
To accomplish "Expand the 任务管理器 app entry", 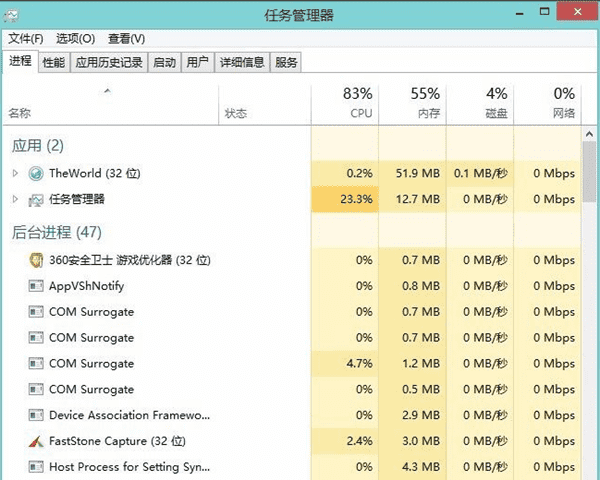I will pyautogui.click(x=15, y=199).
